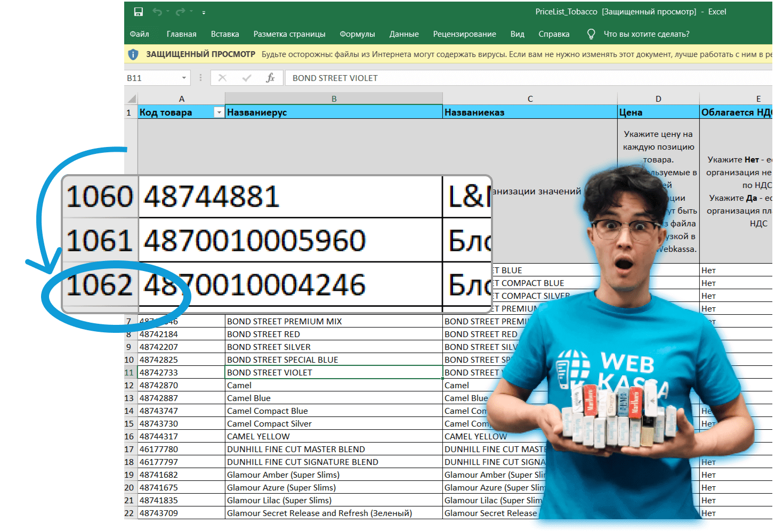Expand the Customize Quick Access Toolbar arrow
Image resolution: width=783 pixels, height=532 pixels.
pyautogui.click(x=204, y=12)
